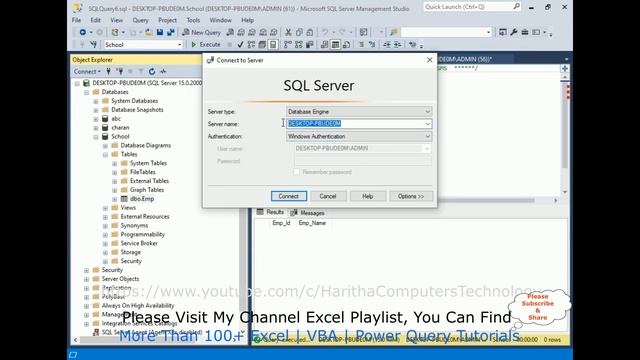Click the Copy icon in toolbar
The height and width of the screenshot is (360, 640).
(299, 32)
